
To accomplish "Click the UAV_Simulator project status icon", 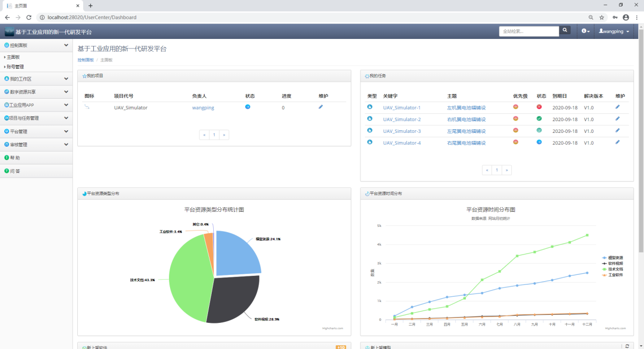I will [248, 107].
